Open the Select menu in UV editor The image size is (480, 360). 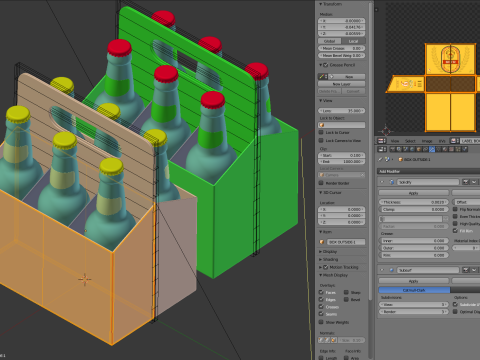click(410, 141)
